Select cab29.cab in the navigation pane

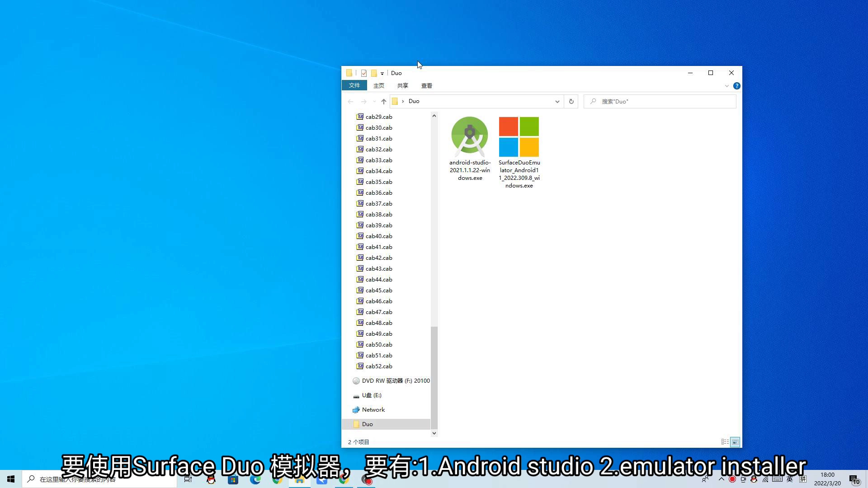pos(379,117)
